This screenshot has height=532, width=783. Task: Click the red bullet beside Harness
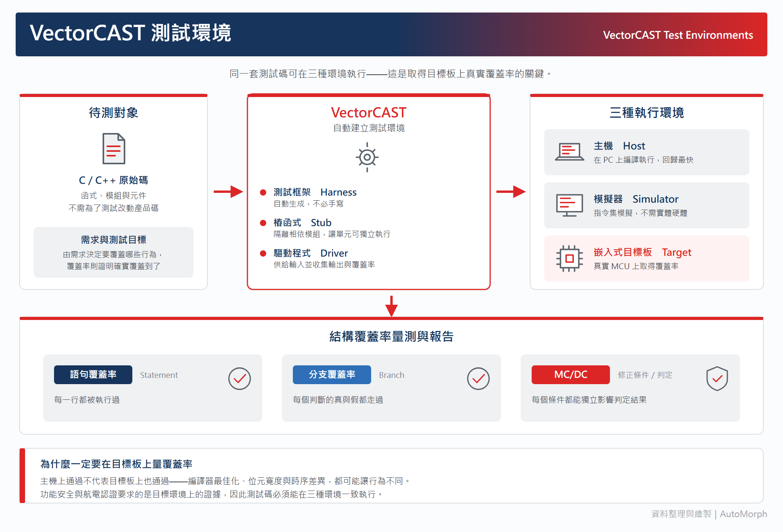[263, 192]
